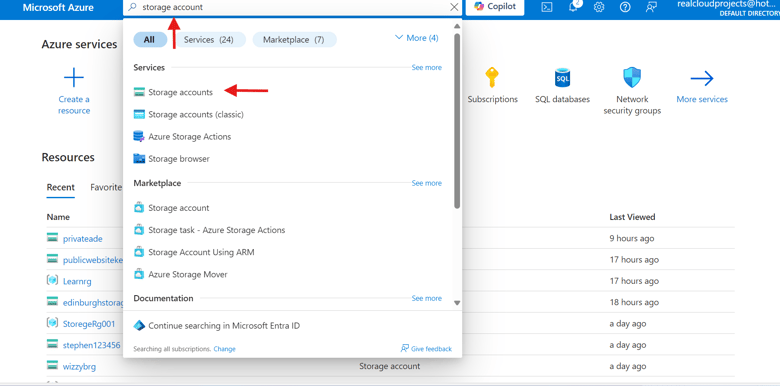
Task: Open the edinburghstorag resource
Action: (93, 302)
